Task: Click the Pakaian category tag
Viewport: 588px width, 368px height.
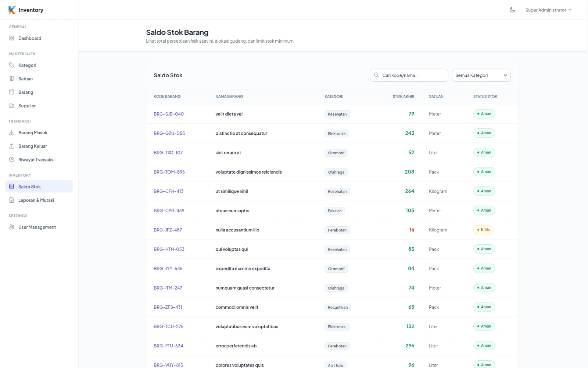Action: point(334,211)
